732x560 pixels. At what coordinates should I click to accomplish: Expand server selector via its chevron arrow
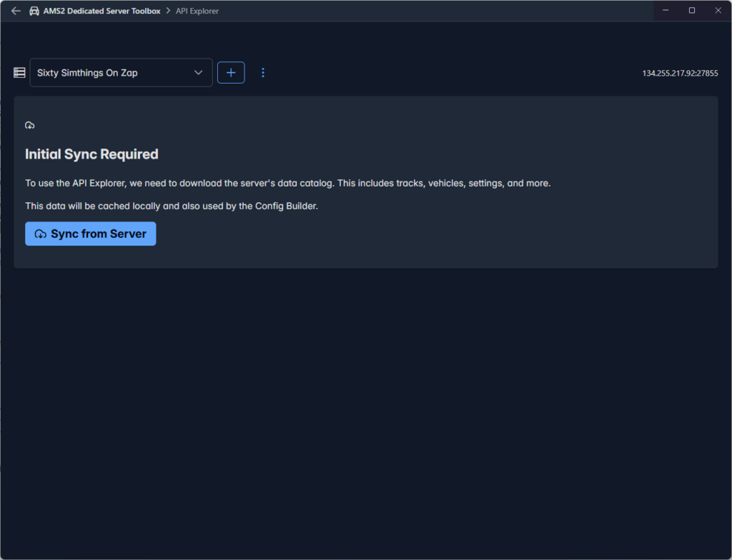pyautogui.click(x=199, y=73)
